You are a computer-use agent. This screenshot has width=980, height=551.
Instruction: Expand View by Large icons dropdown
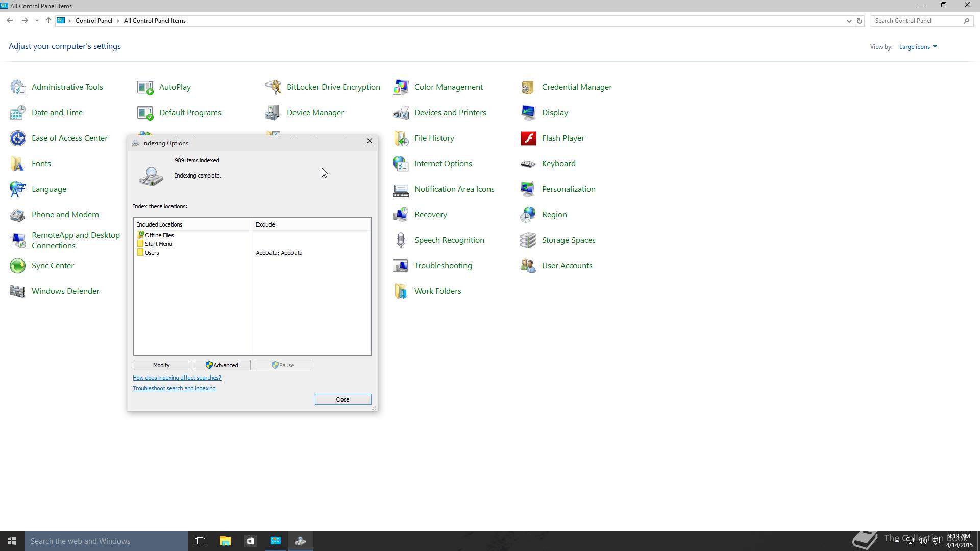[918, 47]
